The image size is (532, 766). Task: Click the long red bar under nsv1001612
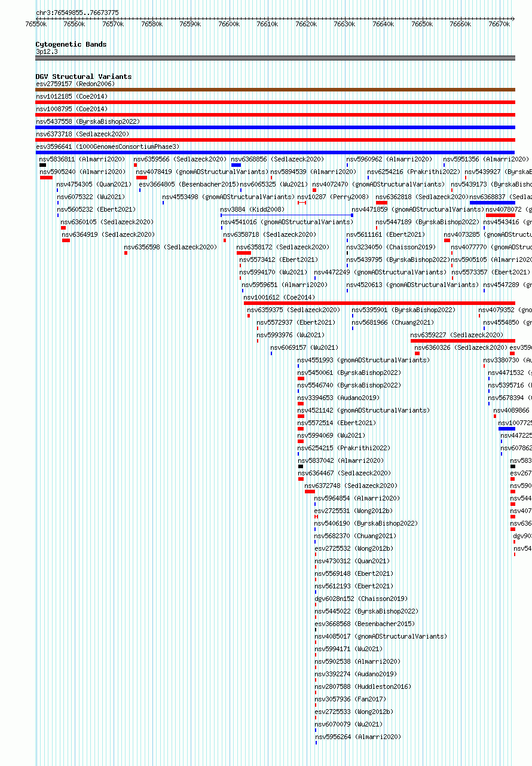click(x=379, y=303)
